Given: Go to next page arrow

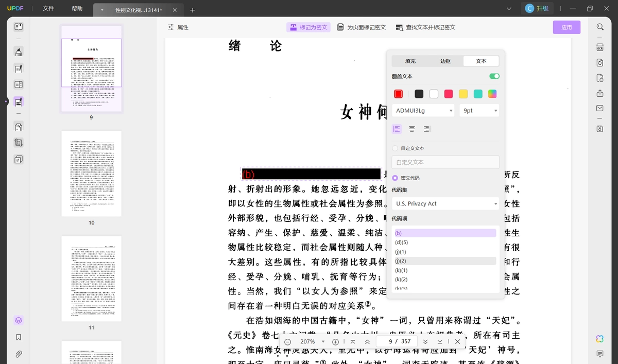Looking at the screenshot, I should click(x=425, y=342).
